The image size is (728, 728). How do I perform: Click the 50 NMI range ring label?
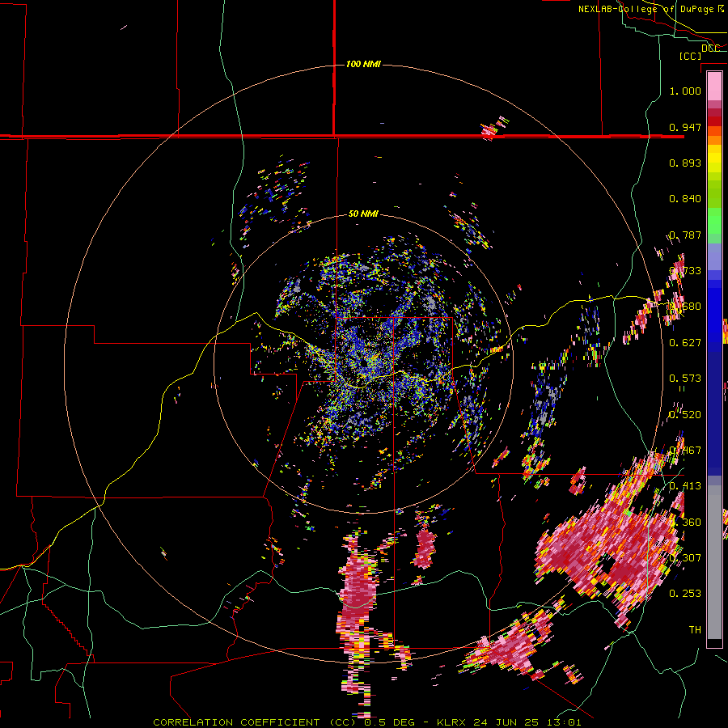coord(363,214)
